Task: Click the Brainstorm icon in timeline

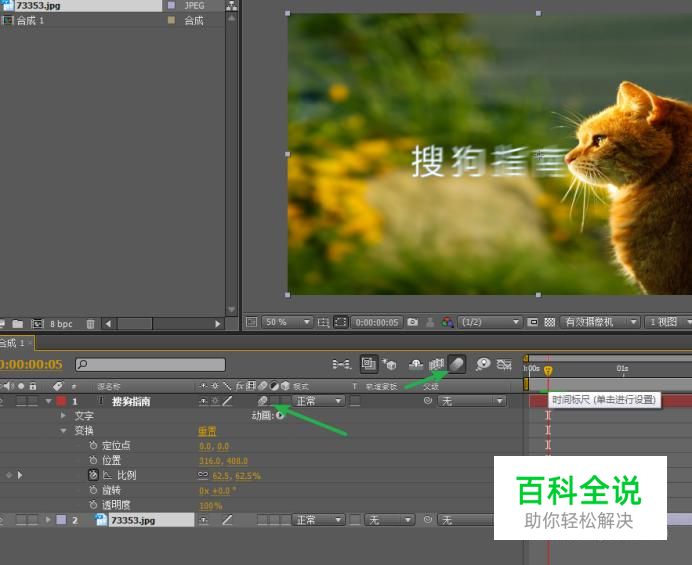Action: click(x=483, y=365)
